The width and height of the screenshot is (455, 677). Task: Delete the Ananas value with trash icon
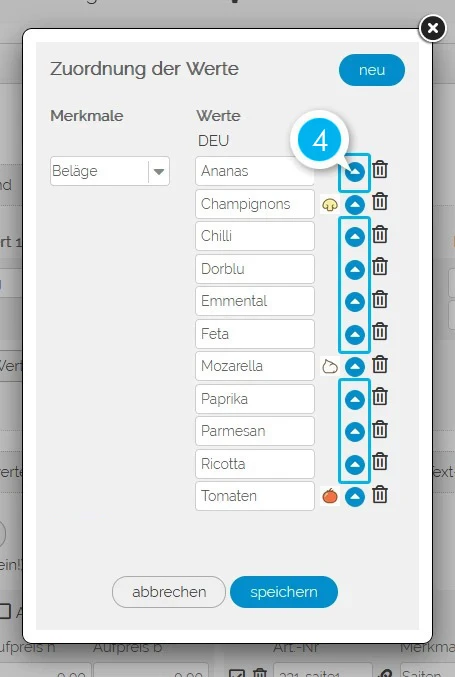click(380, 169)
